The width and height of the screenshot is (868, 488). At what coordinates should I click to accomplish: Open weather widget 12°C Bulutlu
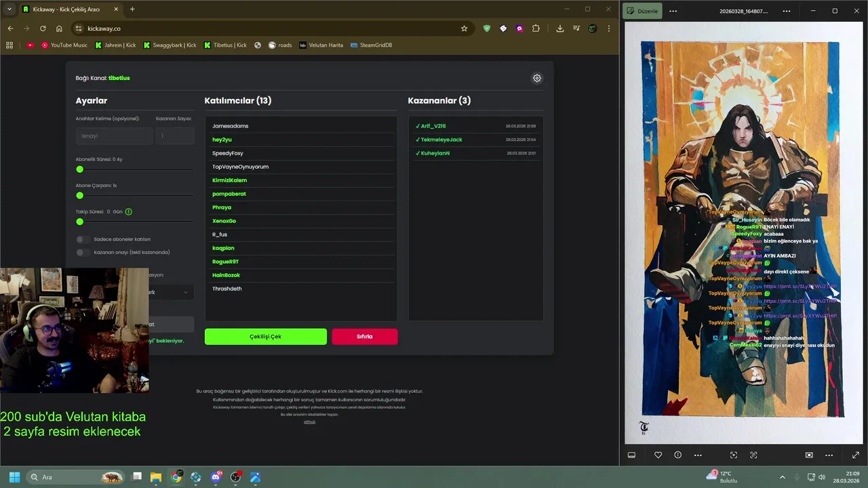click(723, 477)
